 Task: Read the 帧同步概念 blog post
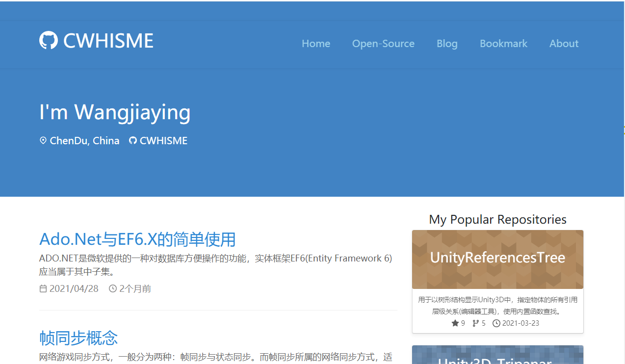tap(78, 338)
